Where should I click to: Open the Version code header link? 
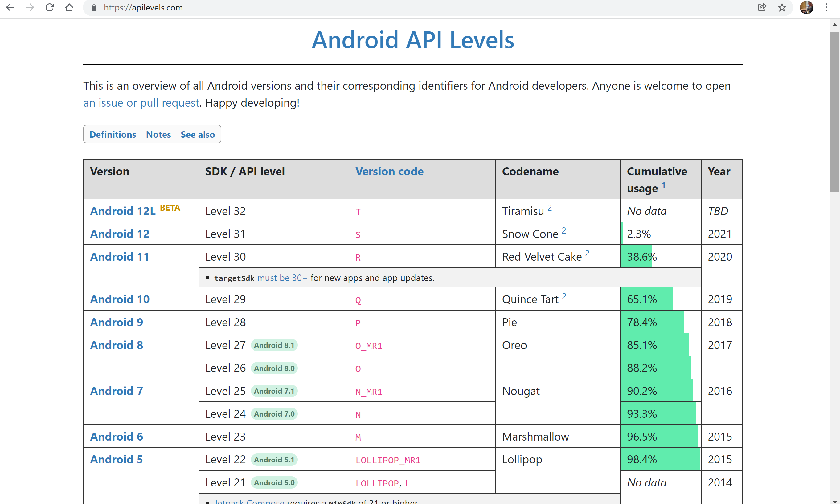coord(389,171)
